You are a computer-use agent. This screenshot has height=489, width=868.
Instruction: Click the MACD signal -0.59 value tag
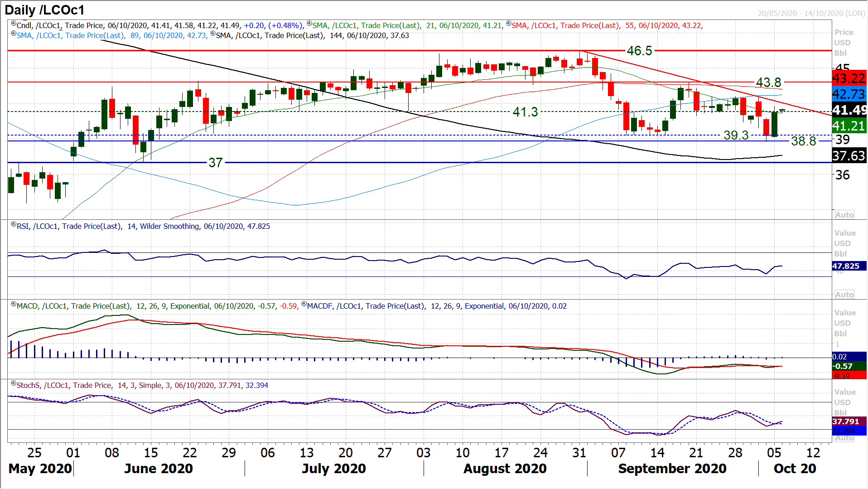click(849, 375)
